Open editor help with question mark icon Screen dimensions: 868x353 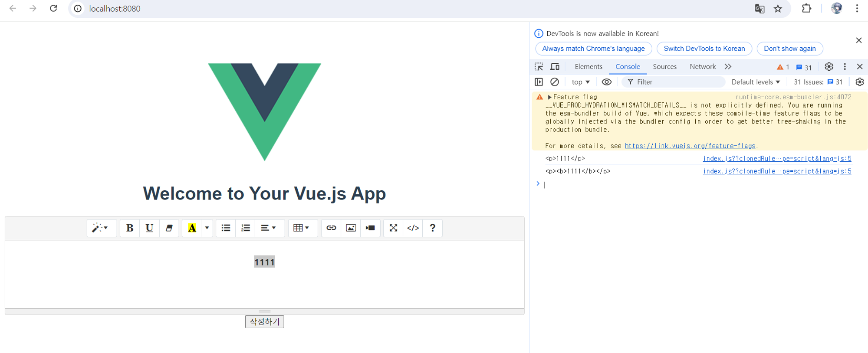coord(433,228)
